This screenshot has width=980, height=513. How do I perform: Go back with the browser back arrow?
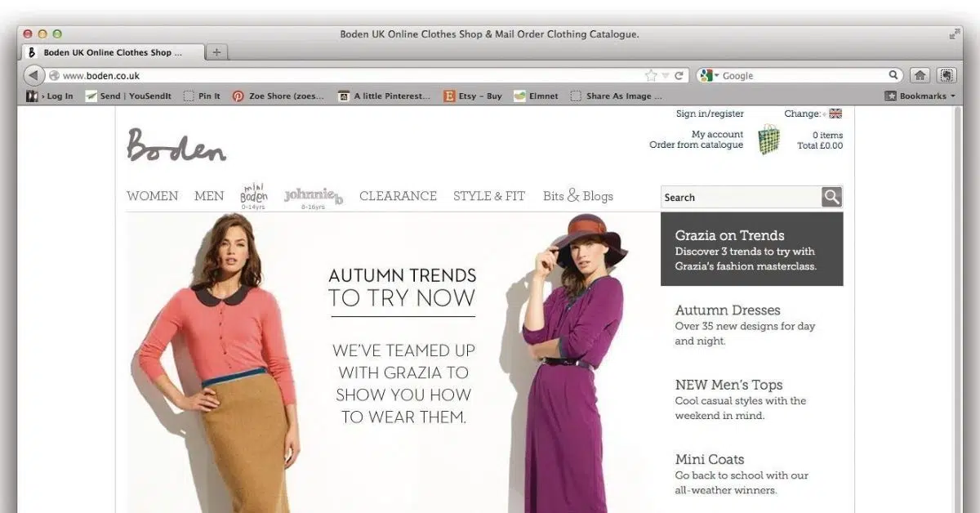[33, 75]
